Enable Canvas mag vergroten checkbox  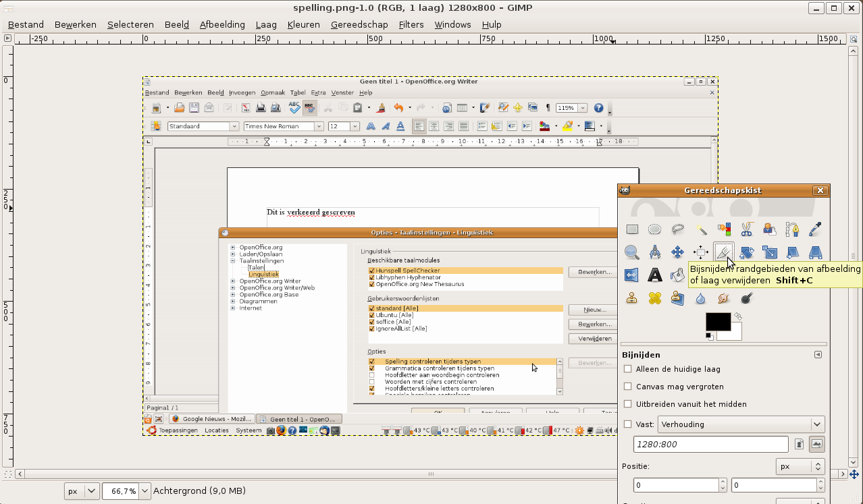[x=628, y=387]
